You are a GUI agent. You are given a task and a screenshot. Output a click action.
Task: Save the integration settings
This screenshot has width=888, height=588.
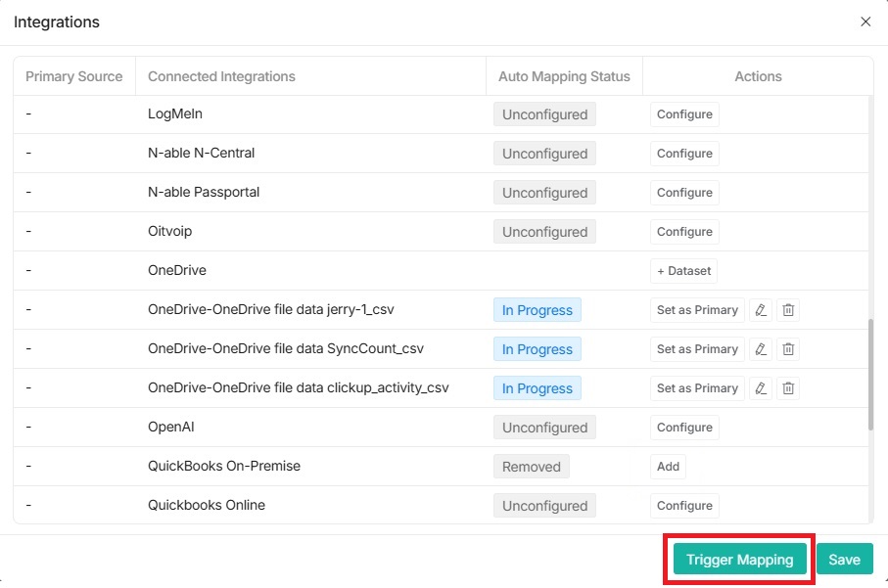click(x=844, y=559)
